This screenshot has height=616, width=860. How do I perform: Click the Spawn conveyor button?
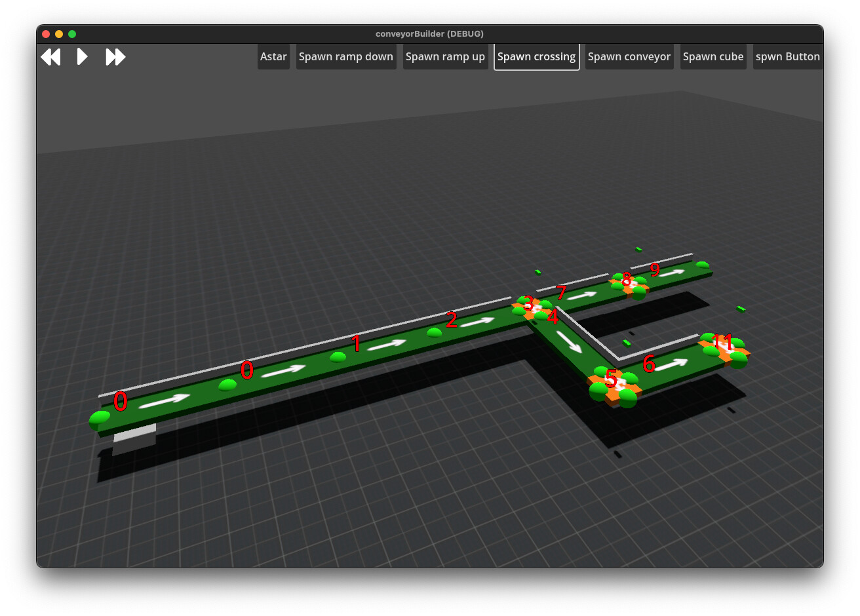629,56
